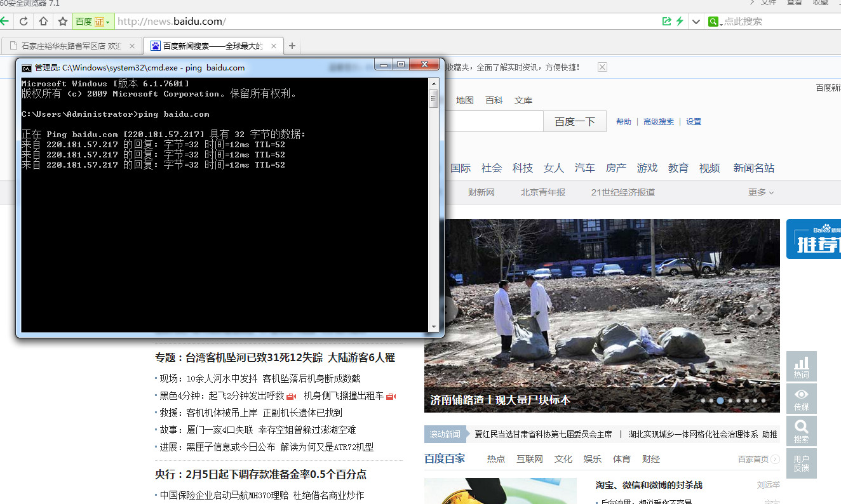Open the 汽车 news channel
The width and height of the screenshot is (841, 504).
(585, 168)
